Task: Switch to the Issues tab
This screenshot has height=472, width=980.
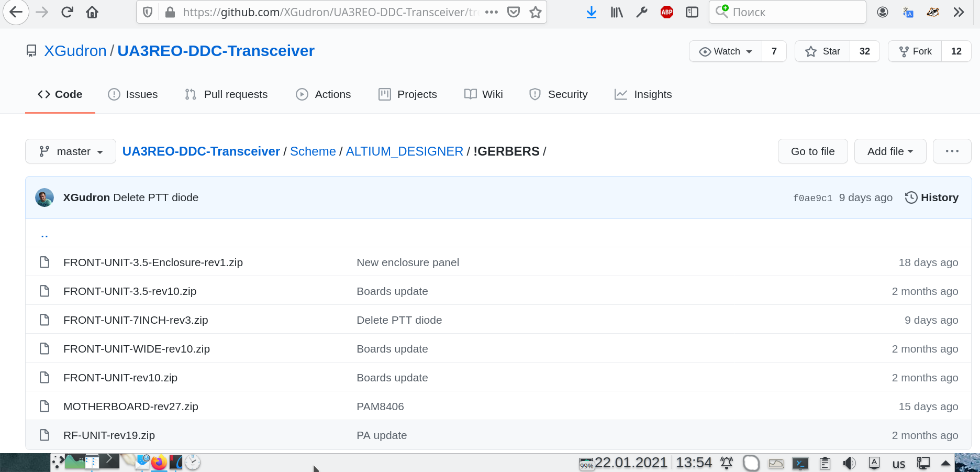Action: 132,94
